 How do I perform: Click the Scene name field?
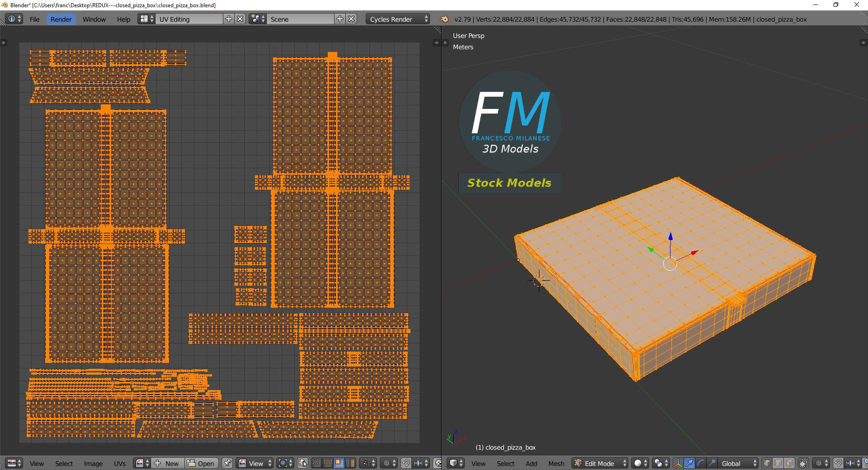(x=301, y=19)
